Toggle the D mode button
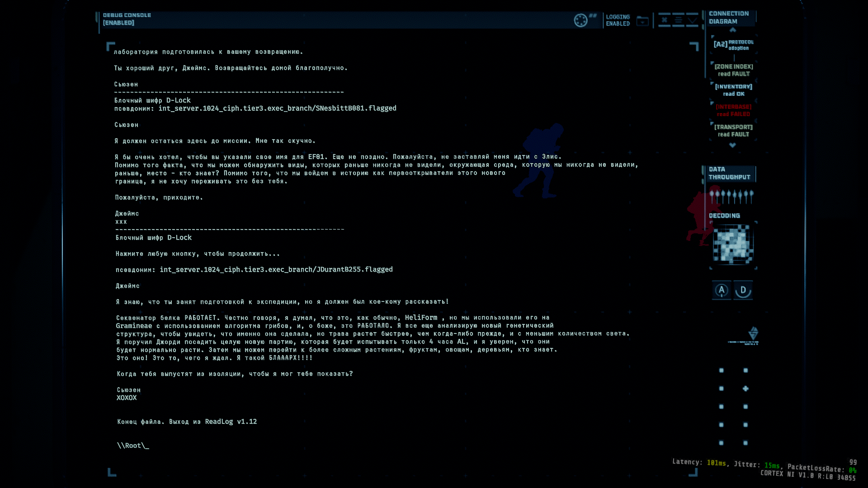The height and width of the screenshot is (488, 868). 743,290
